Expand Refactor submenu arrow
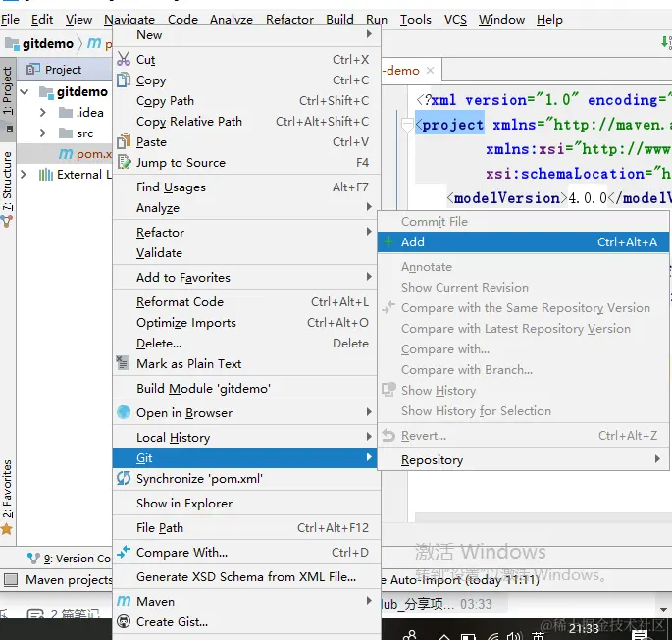This screenshot has height=640, width=672. 369,232
